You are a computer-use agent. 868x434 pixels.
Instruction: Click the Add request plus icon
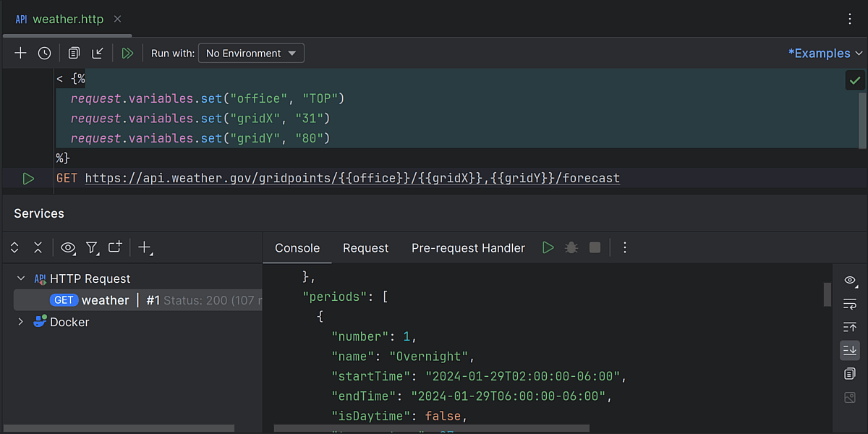coord(20,53)
